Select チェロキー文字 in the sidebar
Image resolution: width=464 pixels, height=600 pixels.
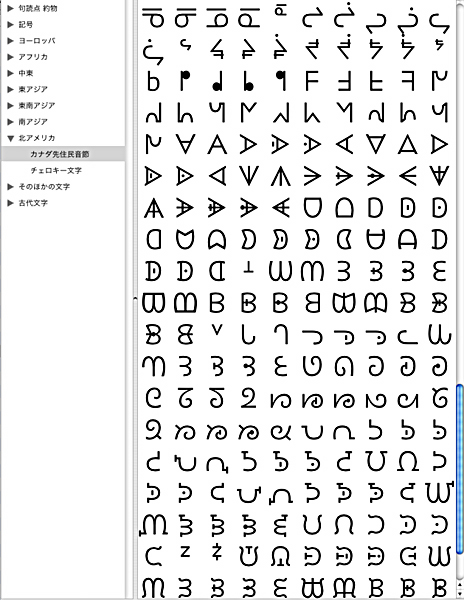point(56,170)
